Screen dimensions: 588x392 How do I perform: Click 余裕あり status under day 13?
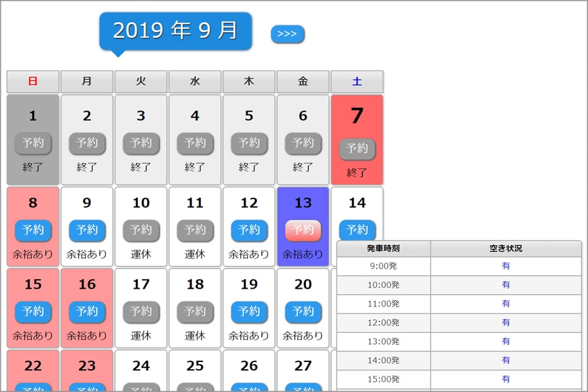303,254
